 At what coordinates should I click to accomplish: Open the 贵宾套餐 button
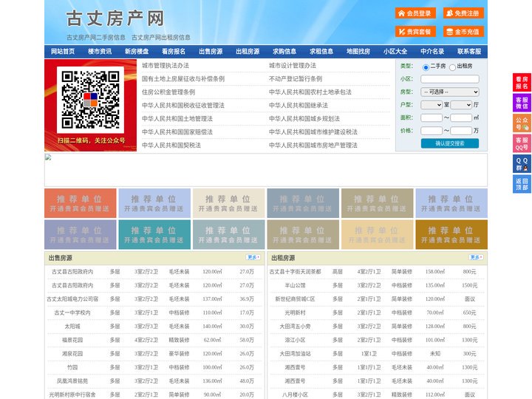415,32
